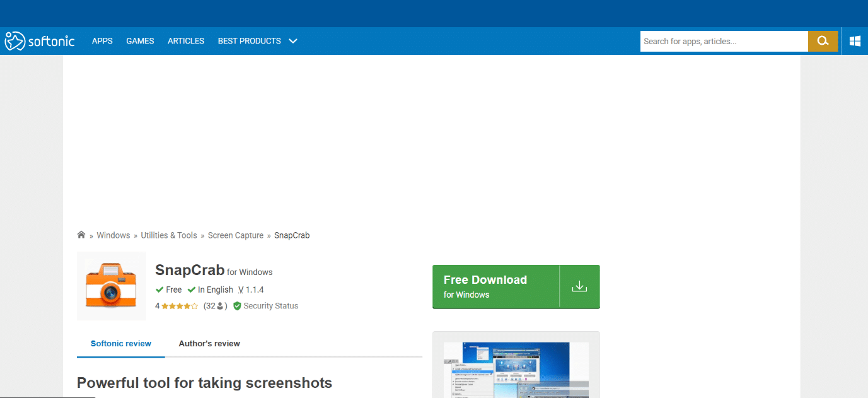
Task: Click the Security Status shield icon
Action: coord(237,306)
